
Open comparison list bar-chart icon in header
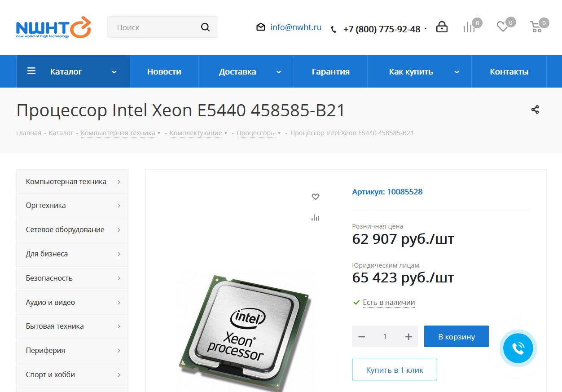(469, 27)
